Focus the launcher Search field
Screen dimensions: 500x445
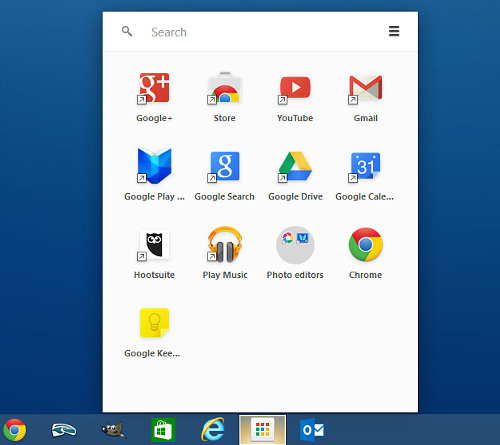tap(260, 32)
